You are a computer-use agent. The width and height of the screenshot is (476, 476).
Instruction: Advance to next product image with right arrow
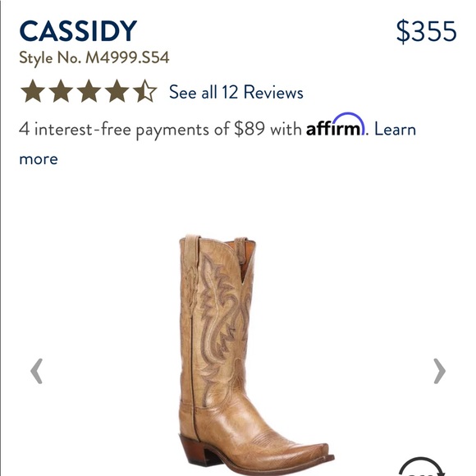[x=439, y=371]
